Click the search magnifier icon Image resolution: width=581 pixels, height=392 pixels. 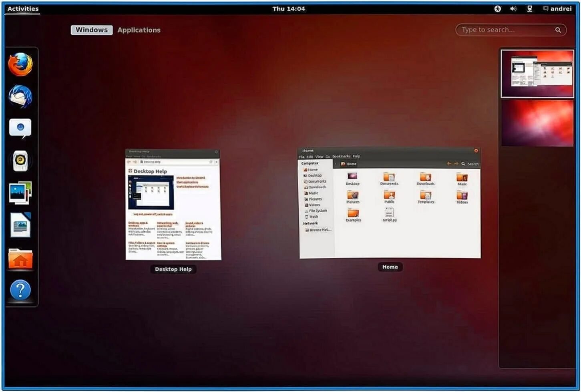pos(558,30)
